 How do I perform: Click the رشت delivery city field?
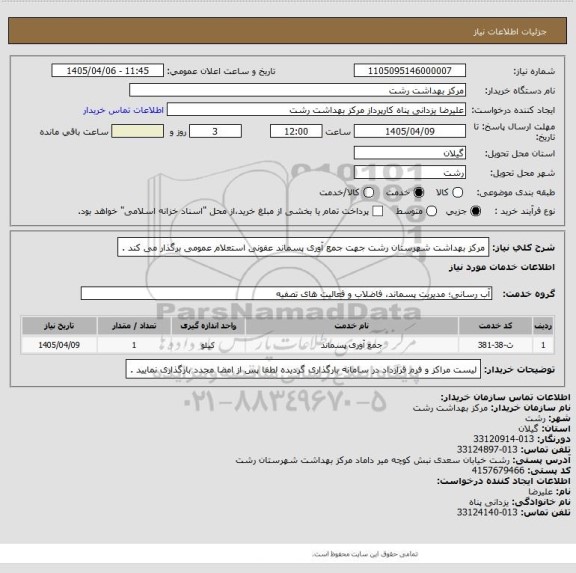[410, 173]
